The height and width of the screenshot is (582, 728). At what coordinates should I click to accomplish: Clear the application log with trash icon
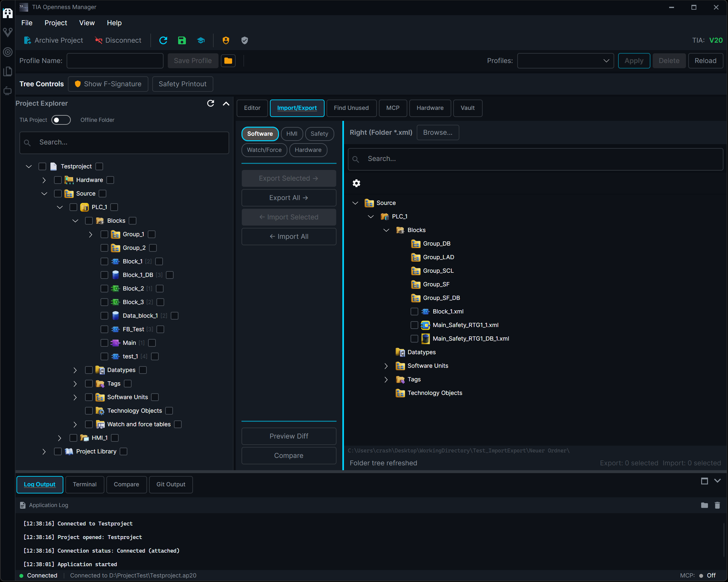tap(717, 505)
